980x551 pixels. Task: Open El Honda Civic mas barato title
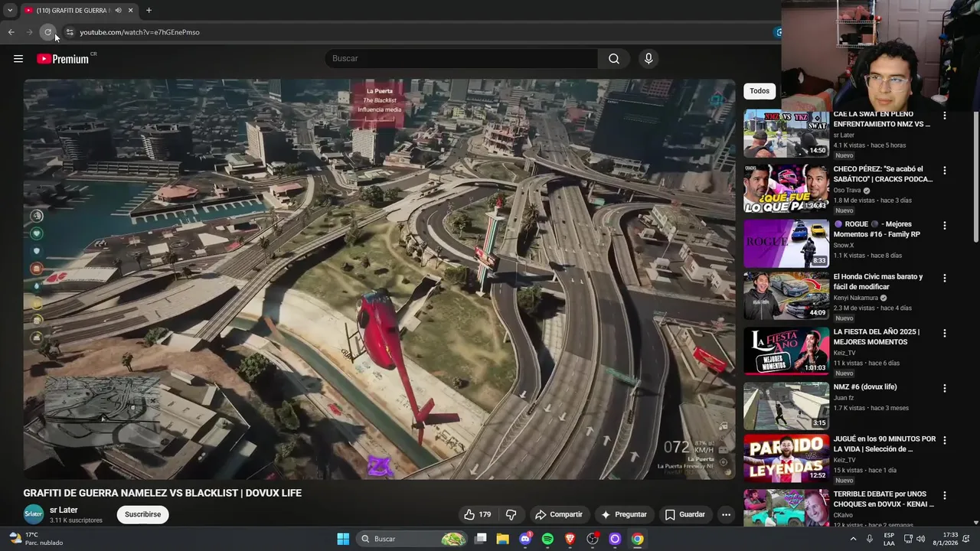tap(878, 282)
